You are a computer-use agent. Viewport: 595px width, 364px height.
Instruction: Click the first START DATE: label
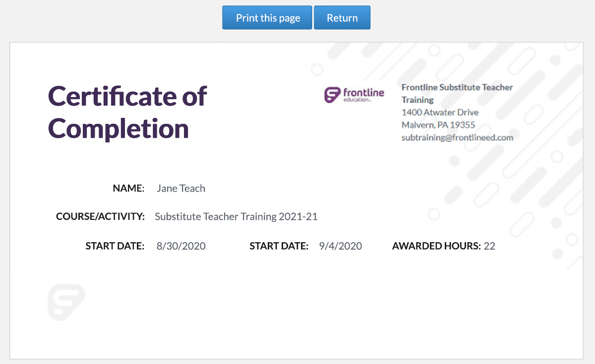coord(115,246)
